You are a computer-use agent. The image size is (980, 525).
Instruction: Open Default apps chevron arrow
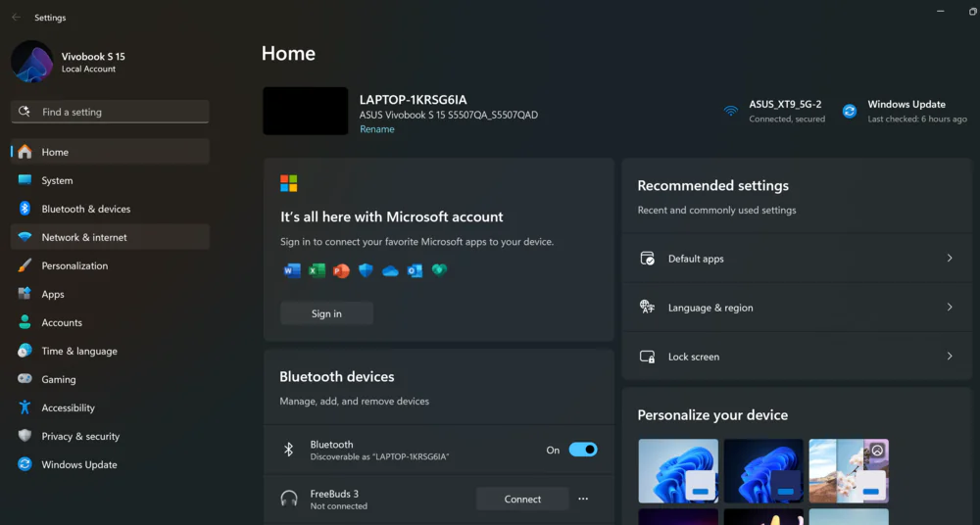point(950,259)
